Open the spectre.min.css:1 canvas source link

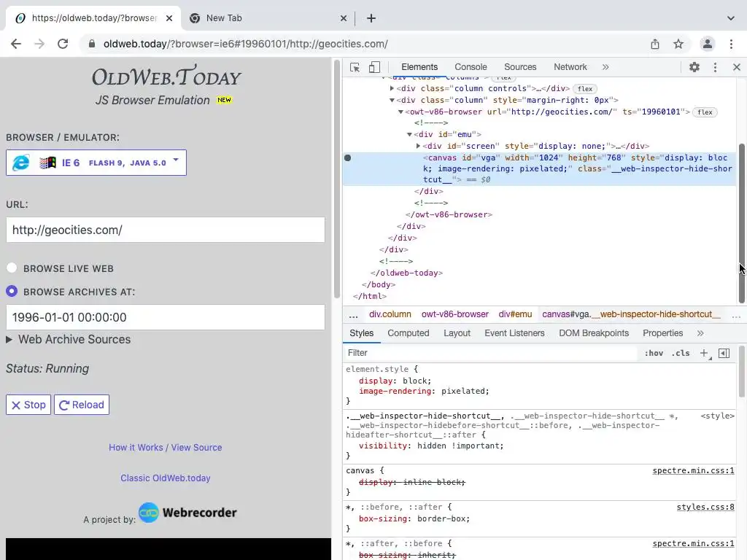click(x=693, y=470)
